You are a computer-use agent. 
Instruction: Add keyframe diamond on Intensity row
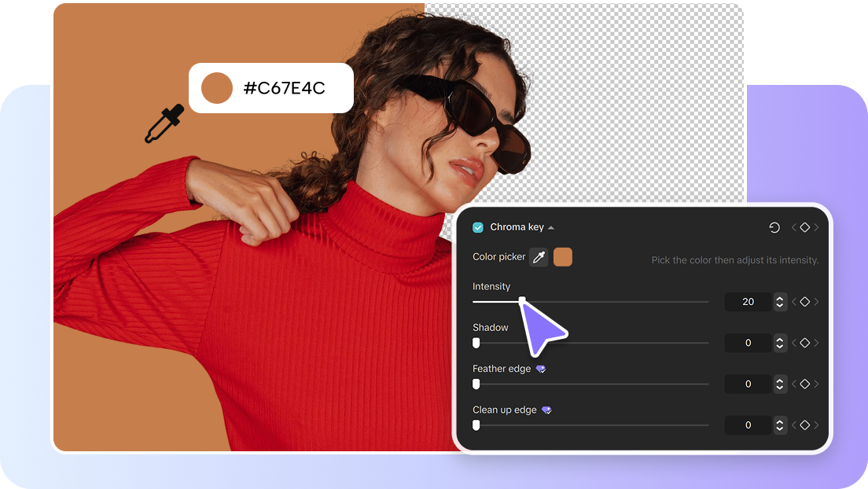click(x=804, y=302)
